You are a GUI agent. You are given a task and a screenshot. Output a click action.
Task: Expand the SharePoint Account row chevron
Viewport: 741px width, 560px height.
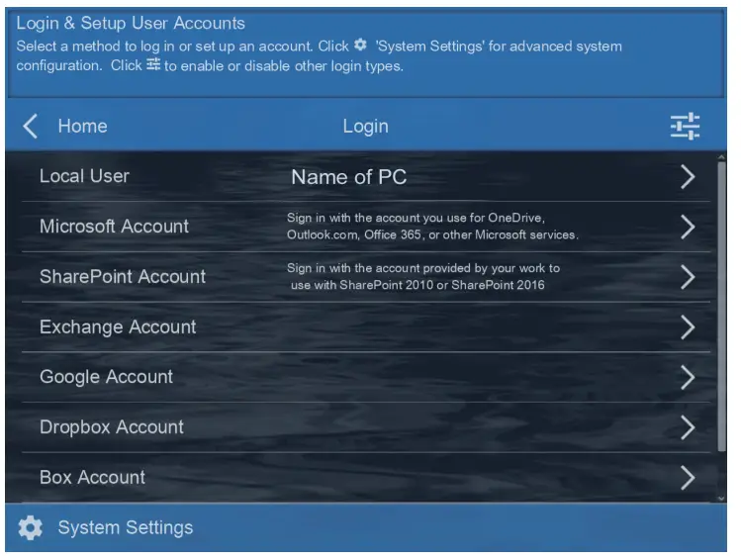(x=688, y=277)
